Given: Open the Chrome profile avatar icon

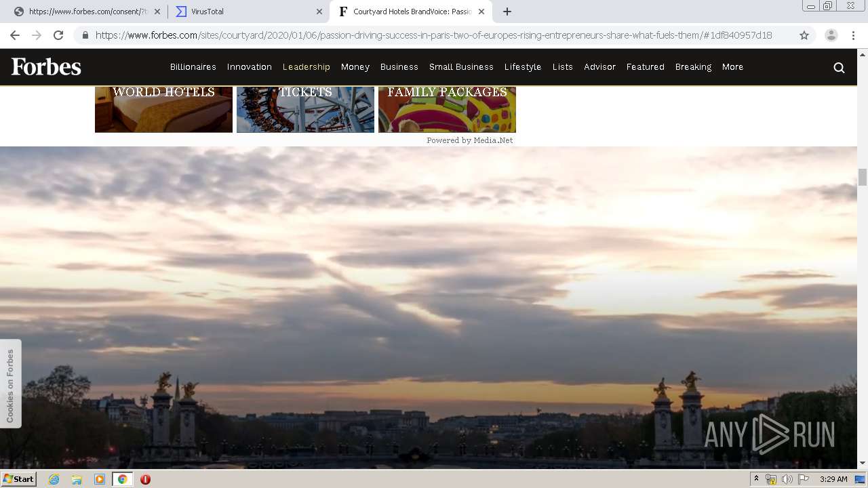Looking at the screenshot, I should click(831, 35).
